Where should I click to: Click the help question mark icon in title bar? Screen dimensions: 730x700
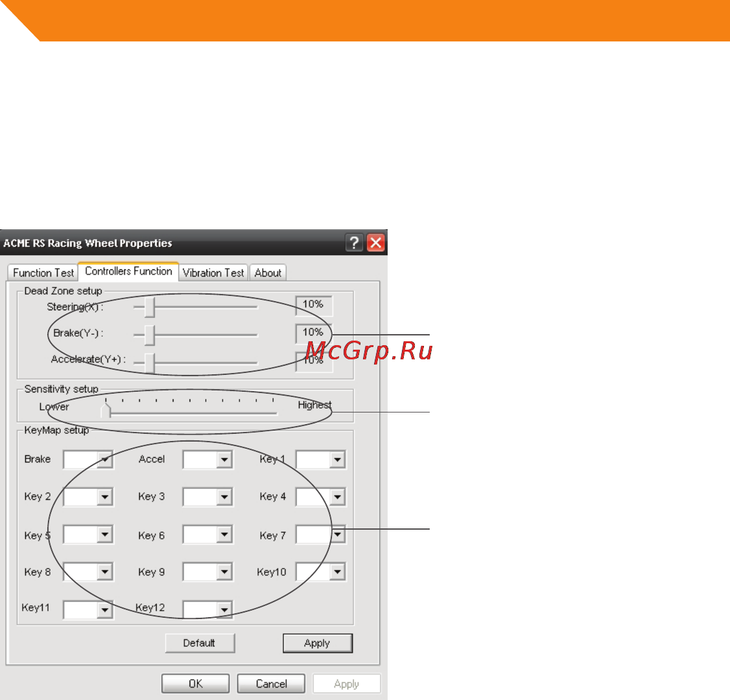point(354,243)
